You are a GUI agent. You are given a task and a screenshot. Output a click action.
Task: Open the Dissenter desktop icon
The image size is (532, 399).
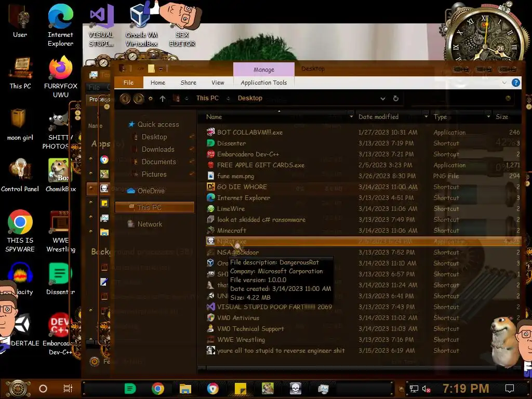click(x=60, y=279)
